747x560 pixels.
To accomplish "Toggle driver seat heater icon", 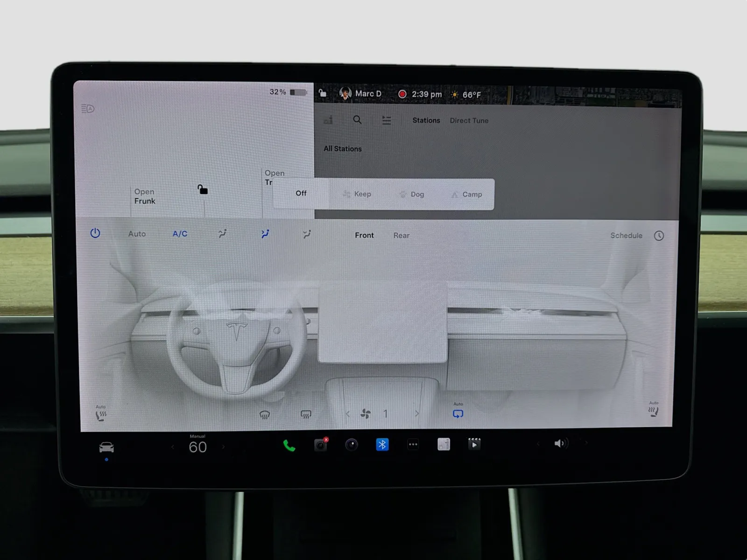I will 101,415.
